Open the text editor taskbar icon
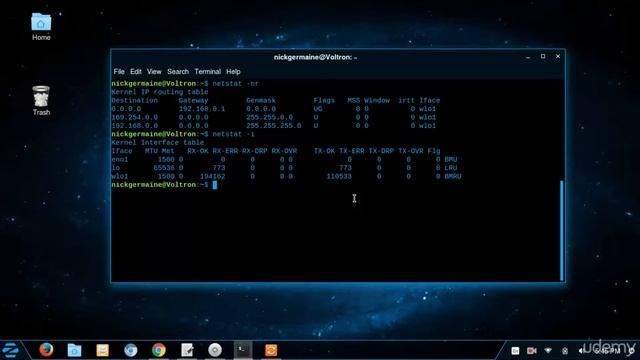The image size is (640, 360). [187, 350]
